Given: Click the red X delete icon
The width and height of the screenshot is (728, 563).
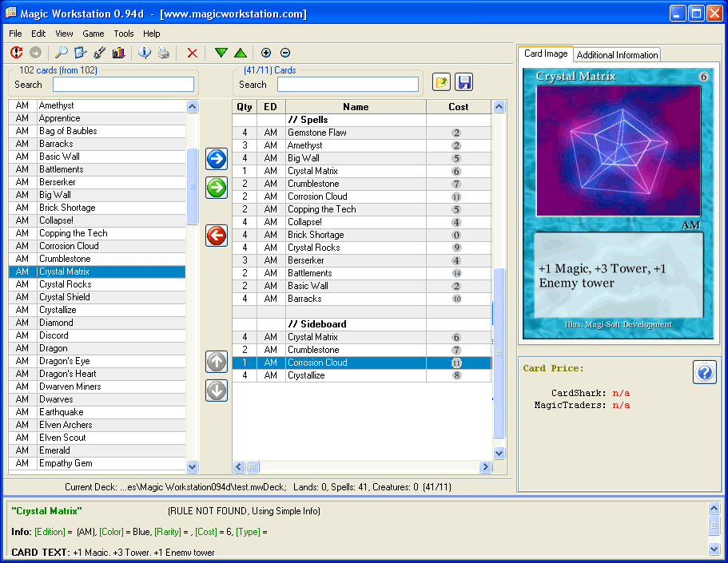Looking at the screenshot, I should 193,53.
